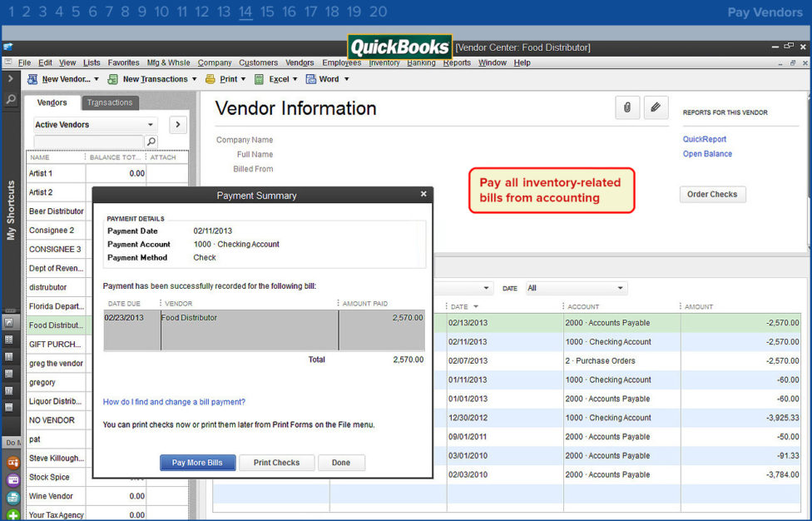812x521 pixels.
Task: Select vendor 'NO VENDOR' in the list
Action: tap(57, 420)
